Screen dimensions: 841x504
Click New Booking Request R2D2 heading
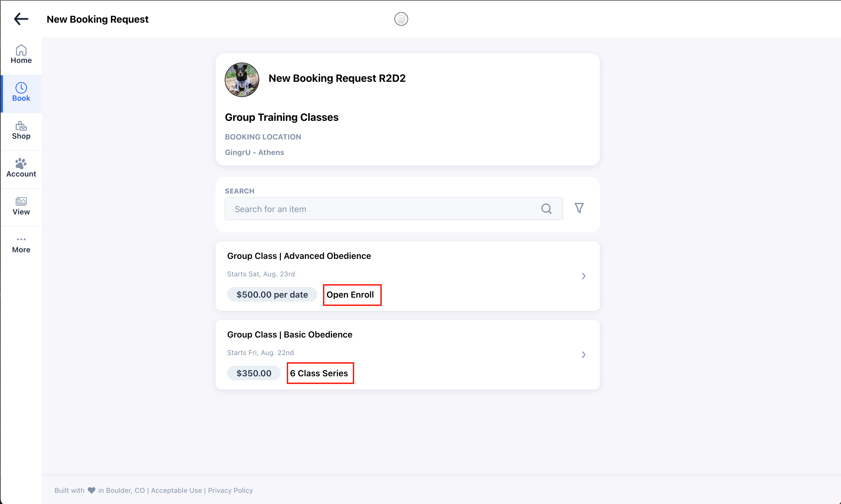(x=337, y=78)
